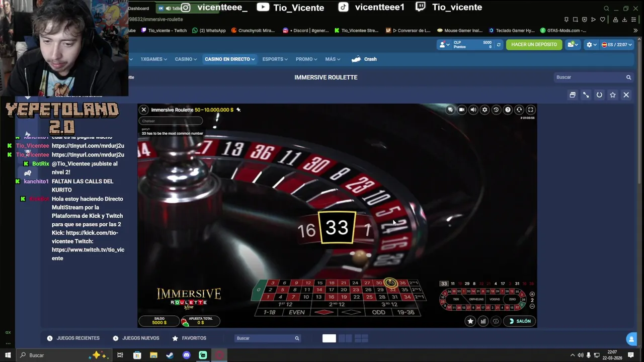Open the Crash game link
This screenshot has width=644, height=362.
[364, 59]
